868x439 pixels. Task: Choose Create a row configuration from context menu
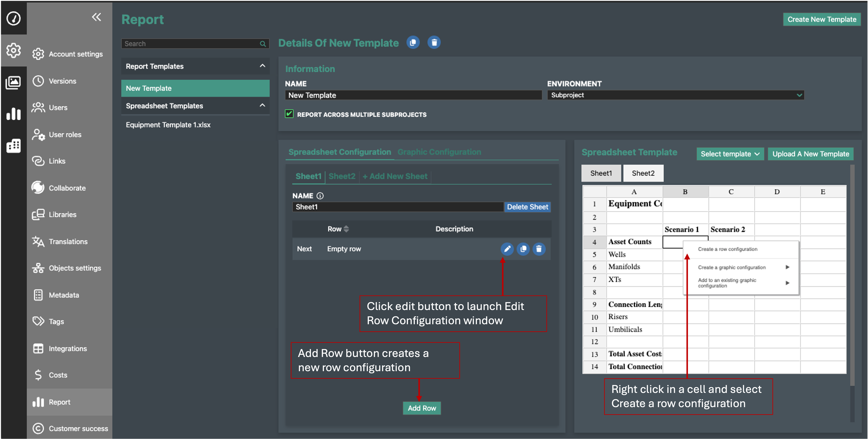(x=728, y=249)
